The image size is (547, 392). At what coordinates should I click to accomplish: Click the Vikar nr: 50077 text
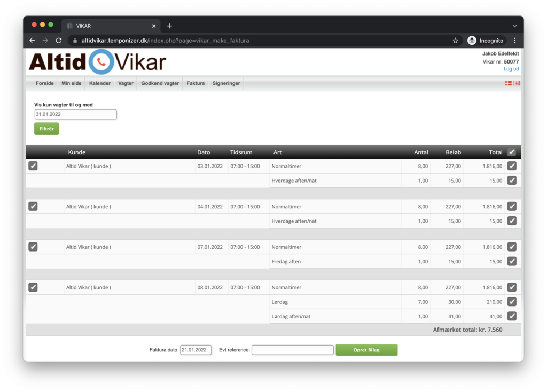tap(501, 62)
